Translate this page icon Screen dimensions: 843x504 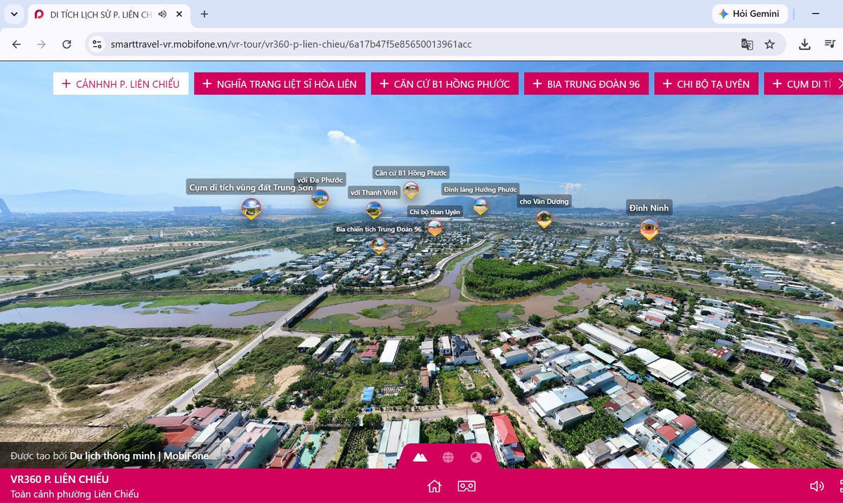(x=747, y=44)
